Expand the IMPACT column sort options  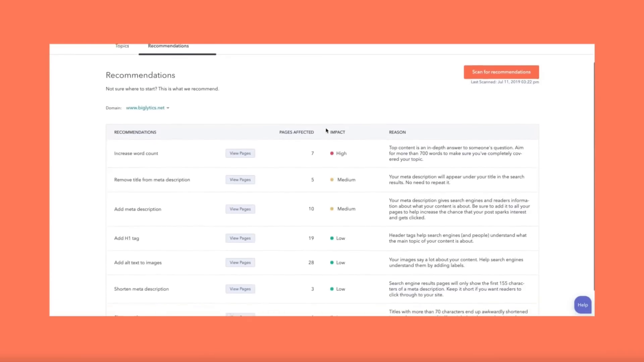coord(337,132)
